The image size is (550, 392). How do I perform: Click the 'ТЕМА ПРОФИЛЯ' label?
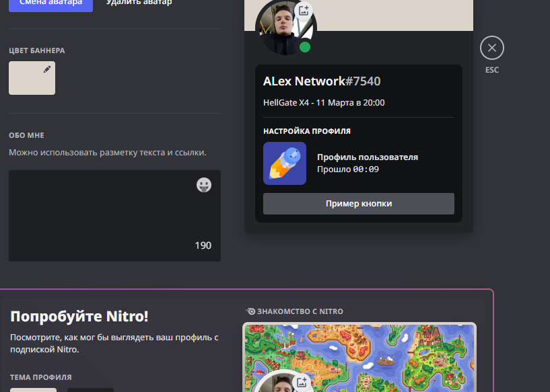point(40,377)
